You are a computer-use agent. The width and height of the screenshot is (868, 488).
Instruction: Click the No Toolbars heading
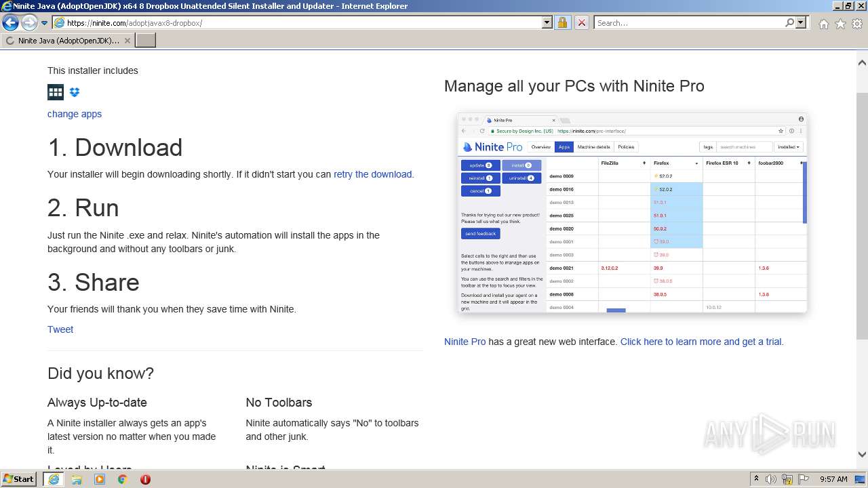(279, 403)
